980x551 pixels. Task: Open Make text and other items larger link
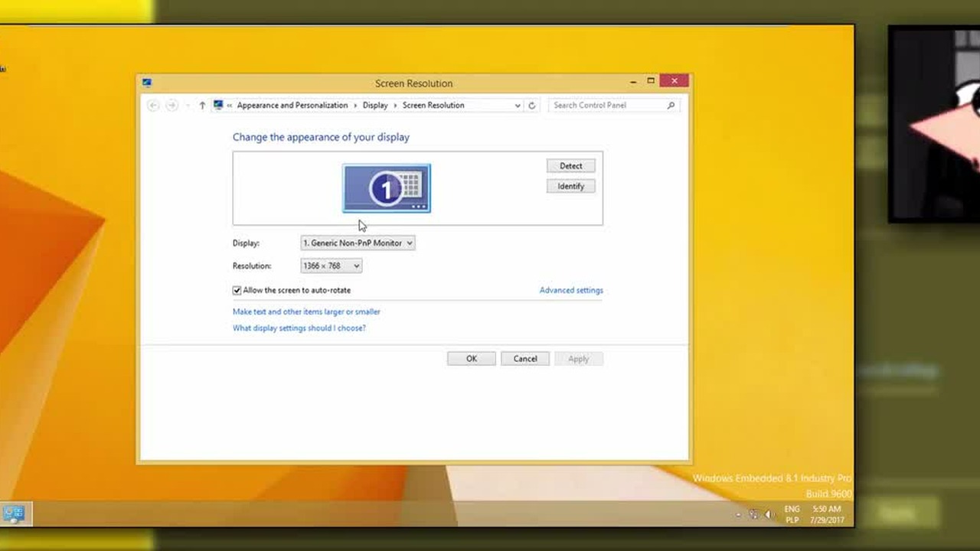(x=306, y=312)
